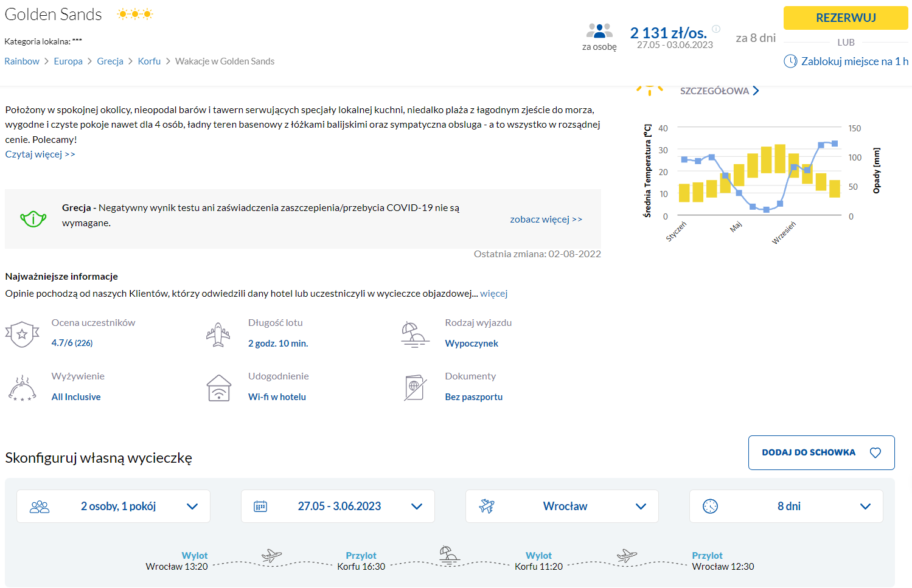Click the food cloche icon for Wyżywienie
The image size is (912, 588).
22,388
